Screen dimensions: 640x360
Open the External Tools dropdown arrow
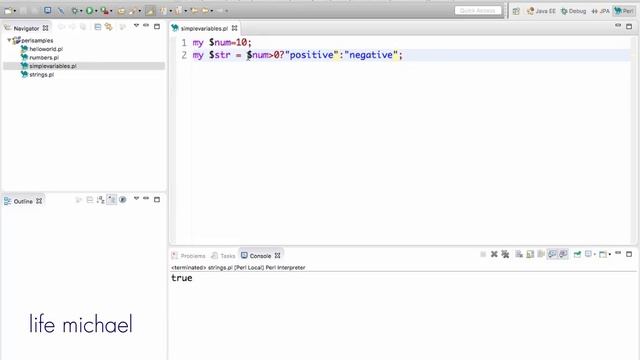(x=111, y=11)
